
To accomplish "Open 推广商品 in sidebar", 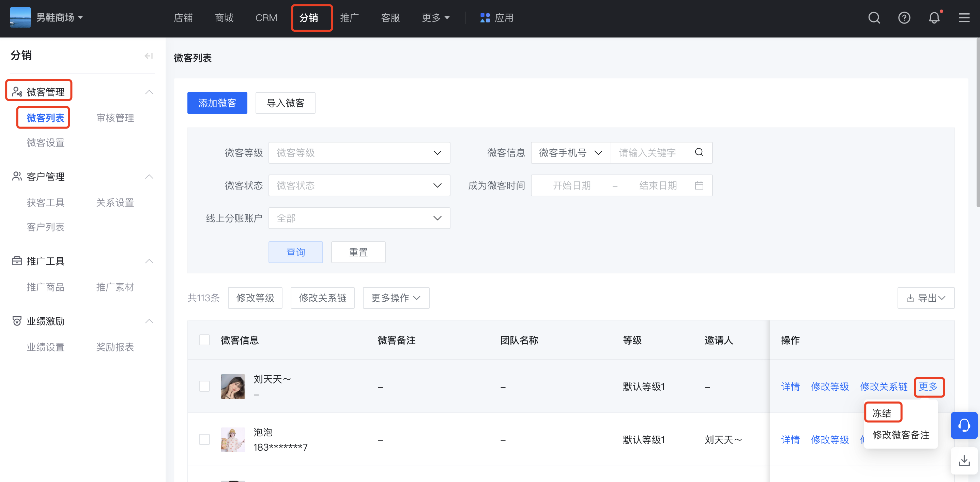I will click(45, 287).
